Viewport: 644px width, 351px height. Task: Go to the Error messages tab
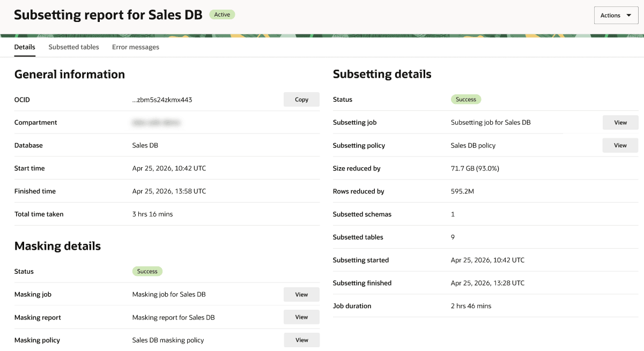(136, 47)
